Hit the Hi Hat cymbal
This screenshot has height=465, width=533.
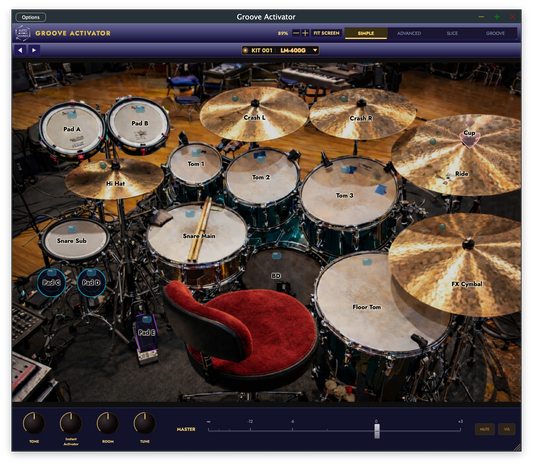(115, 180)
